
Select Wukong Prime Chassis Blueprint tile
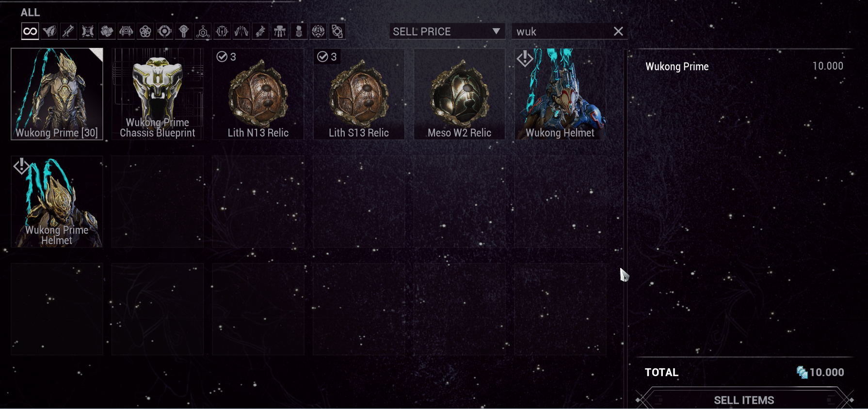157,94
